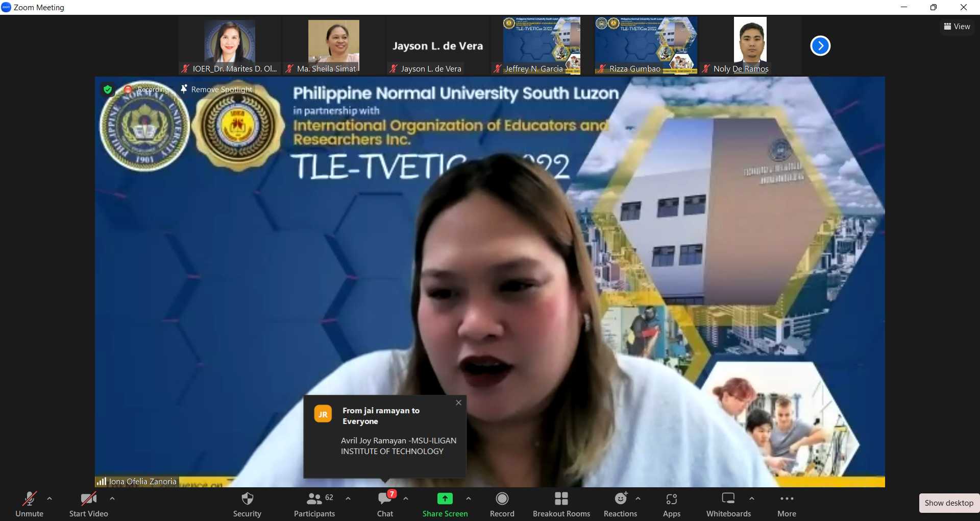Click the encryption shield indicator
The height and width of the screenshot is (521, 980).
pos(107,89)
